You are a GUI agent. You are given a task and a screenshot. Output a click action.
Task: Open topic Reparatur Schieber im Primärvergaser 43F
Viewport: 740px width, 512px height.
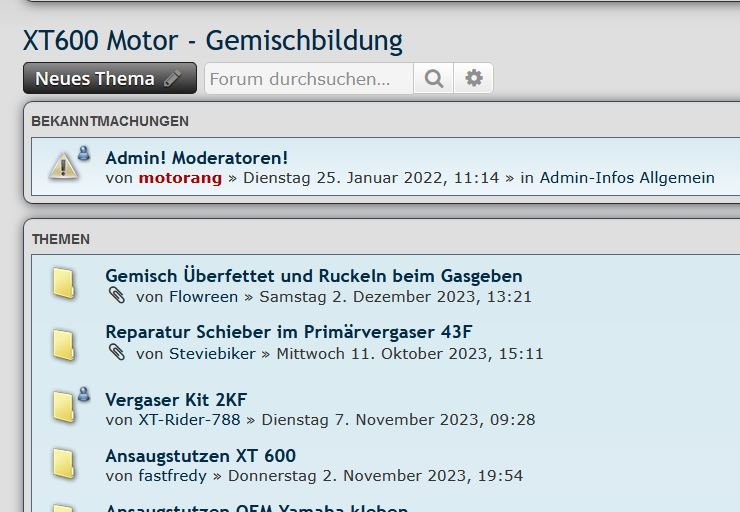(288, 332)
